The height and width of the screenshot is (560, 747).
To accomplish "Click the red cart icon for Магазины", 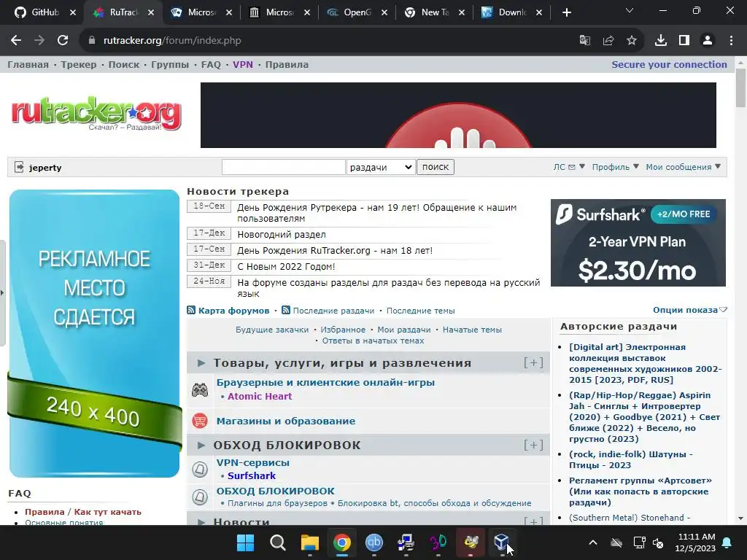I will (200, 421).
